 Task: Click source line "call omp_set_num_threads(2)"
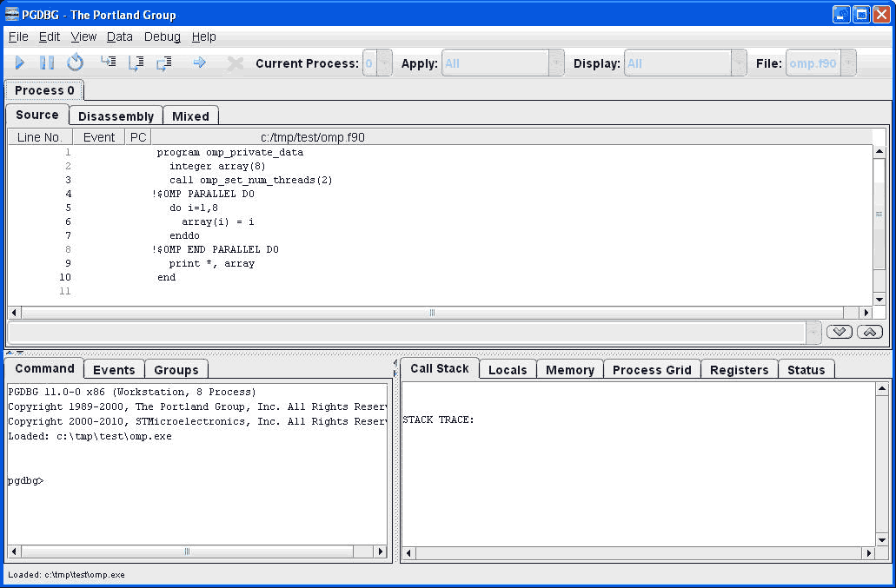pos(251,180)
